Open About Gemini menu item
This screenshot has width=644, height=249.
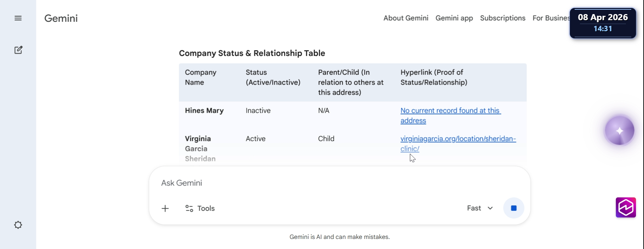pyautogui.click(x=406, y=18)
